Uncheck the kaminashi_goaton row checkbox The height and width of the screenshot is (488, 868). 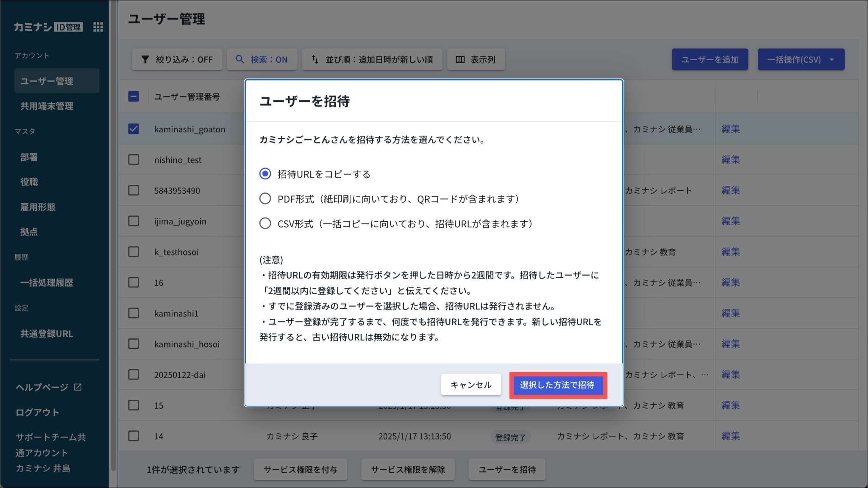pyautogui.click(x=134, y=129)
